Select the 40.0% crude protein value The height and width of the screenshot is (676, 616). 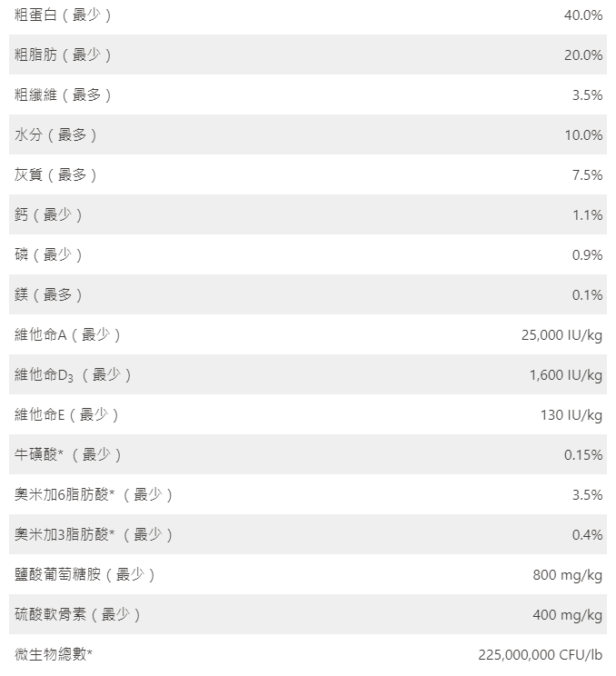pyautogui.click(x=582, y=15)
